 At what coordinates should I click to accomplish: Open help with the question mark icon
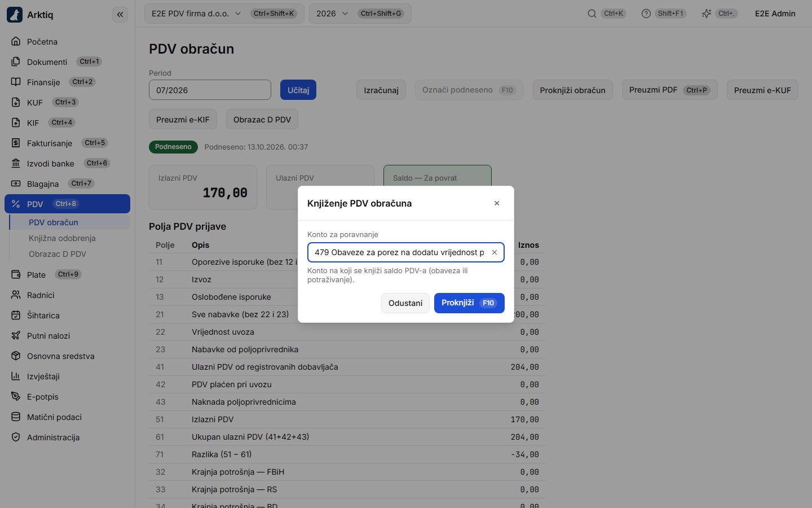[646, 14]
